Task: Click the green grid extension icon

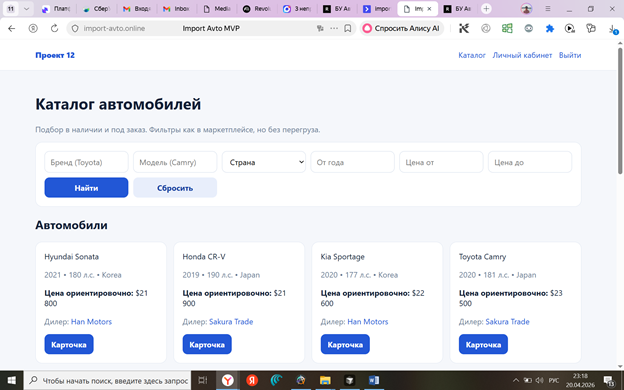Action: coord(507,28)
